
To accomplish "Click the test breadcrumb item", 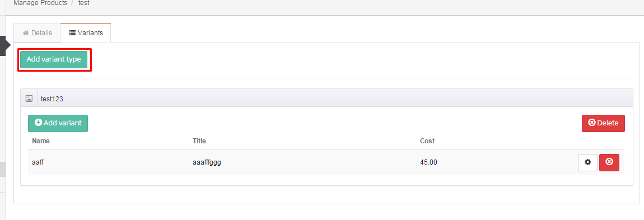I will [84, 3].
